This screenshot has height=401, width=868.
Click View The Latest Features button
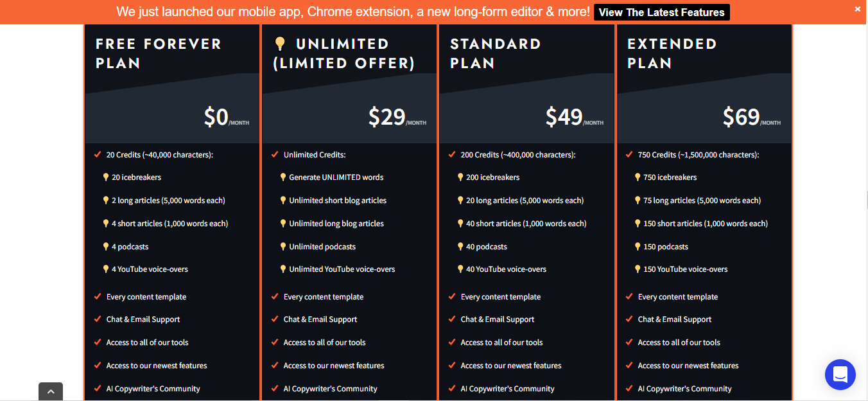661,12
